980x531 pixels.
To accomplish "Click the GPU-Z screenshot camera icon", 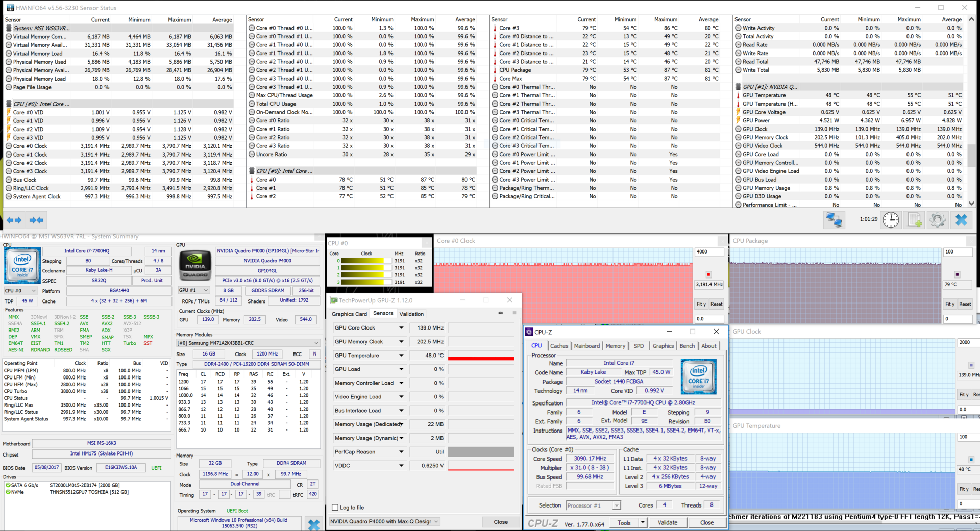I will (501, 313).
